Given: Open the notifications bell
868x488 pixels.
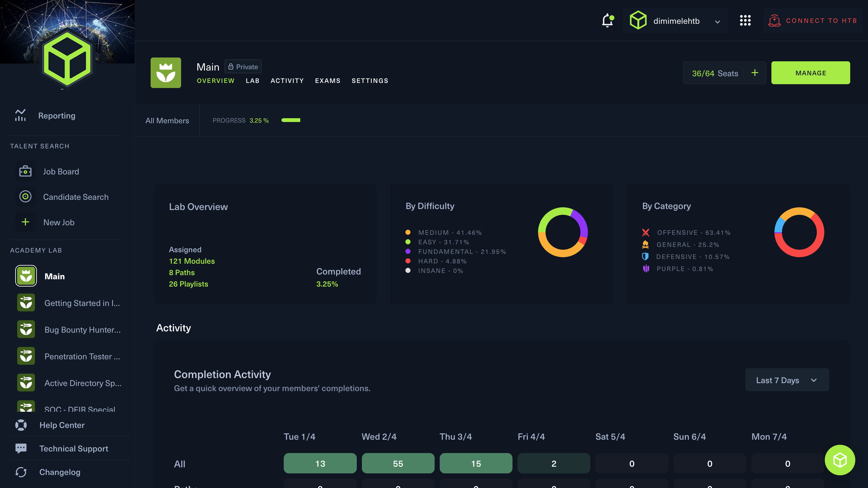Looking at the screenshot, I should [x=607, y=21].
